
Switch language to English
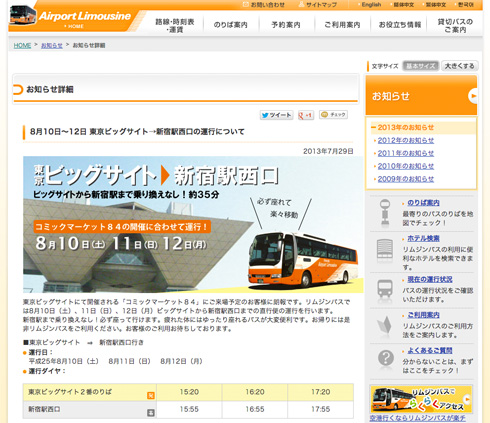pos(371,5)
